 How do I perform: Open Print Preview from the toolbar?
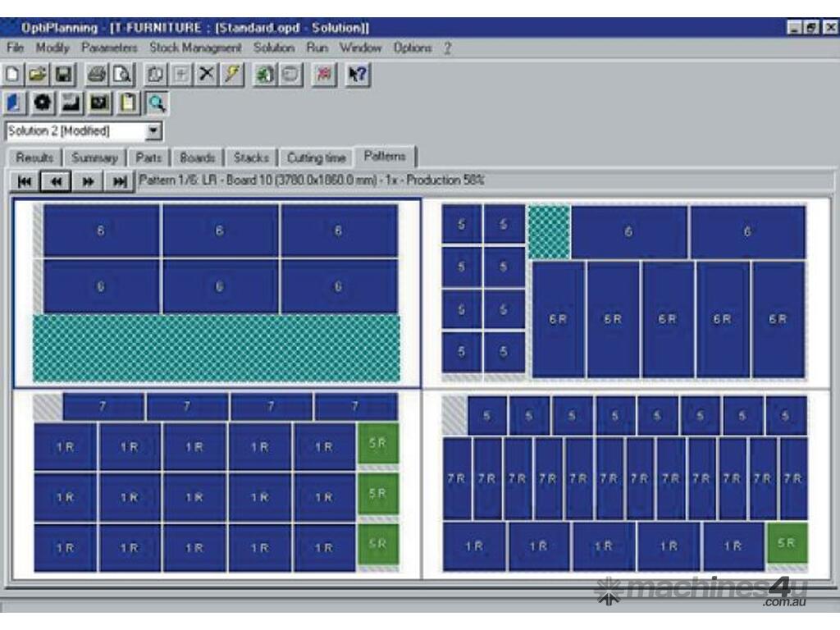point(121,75)
